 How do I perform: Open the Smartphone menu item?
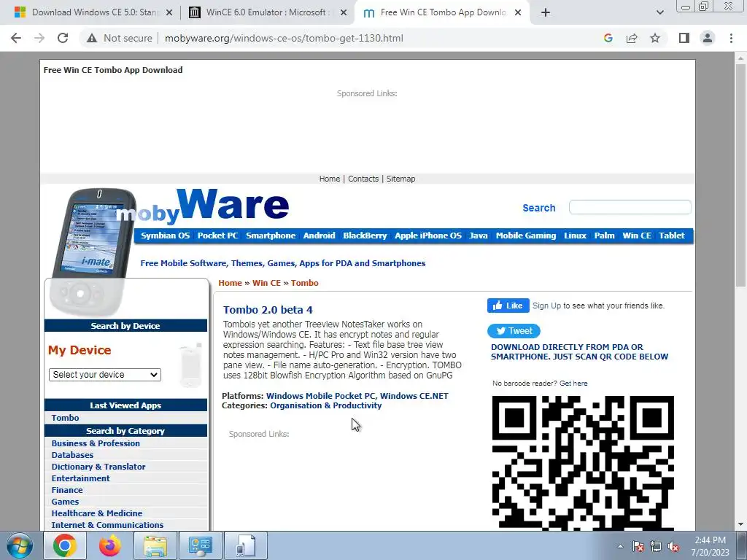click(271, 236)
